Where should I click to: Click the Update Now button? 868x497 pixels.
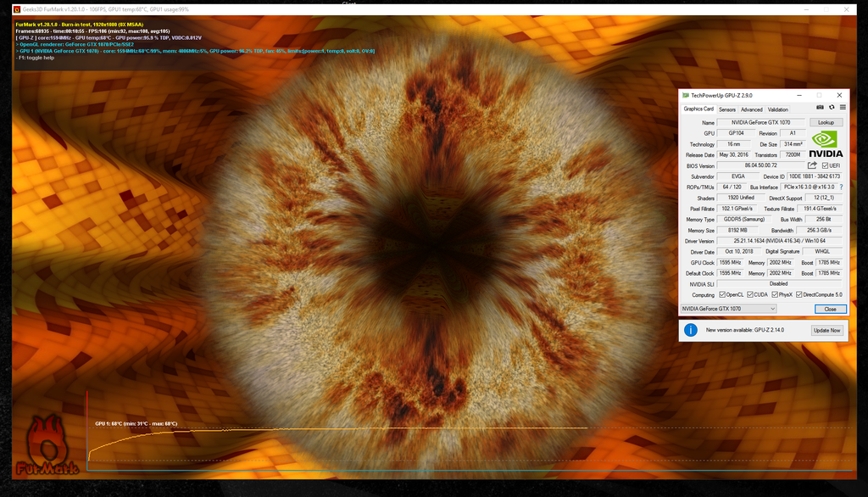click(x=826, y=330)
